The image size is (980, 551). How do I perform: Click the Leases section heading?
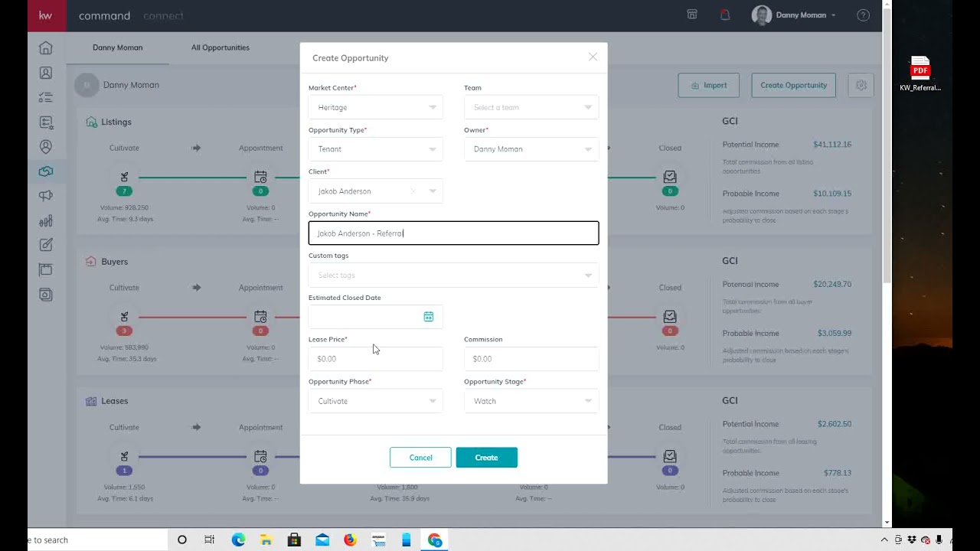coord(115,401)
